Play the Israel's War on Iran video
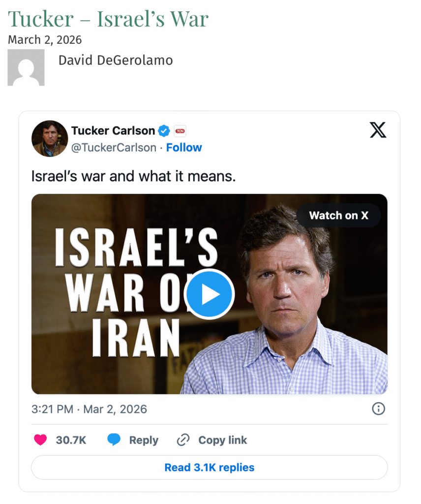 point(209,294)
